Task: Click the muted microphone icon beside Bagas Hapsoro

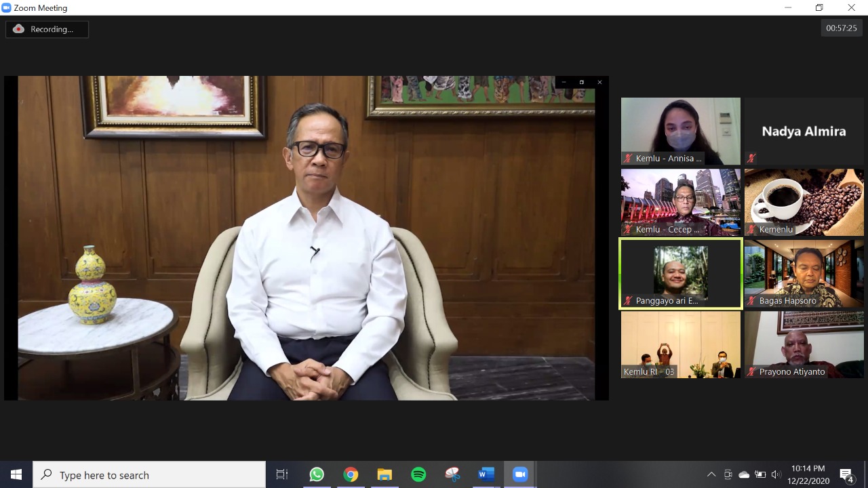Action: 751,300
